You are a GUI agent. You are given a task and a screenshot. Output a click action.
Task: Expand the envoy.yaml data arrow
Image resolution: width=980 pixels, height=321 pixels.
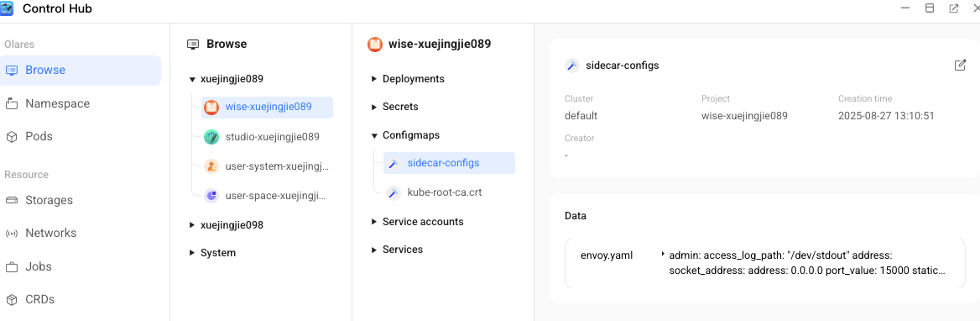(663, 254)
